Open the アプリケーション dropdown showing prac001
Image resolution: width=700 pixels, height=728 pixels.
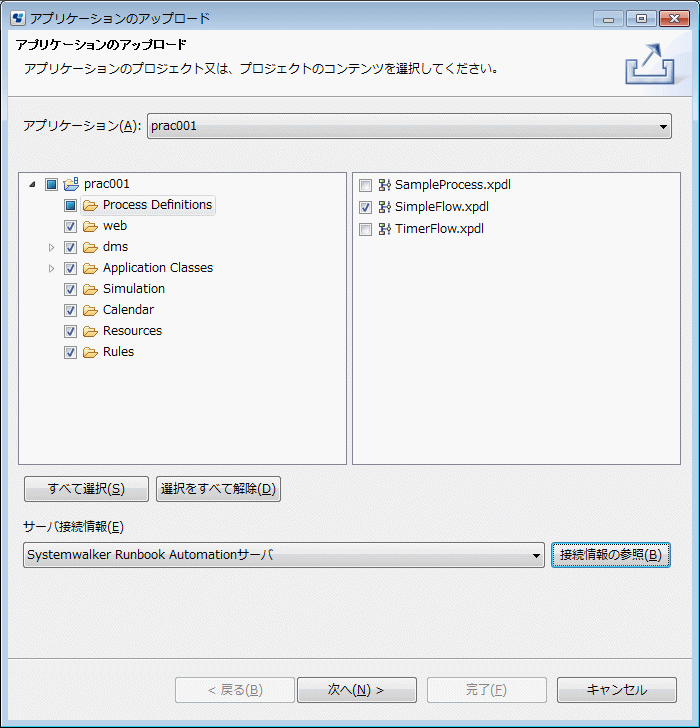409,126
